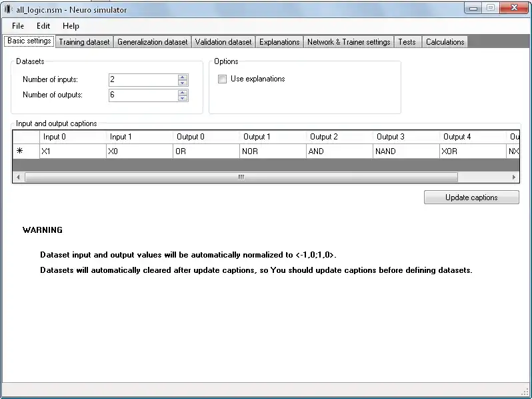Click the Number of outputs field

[143, 95]
